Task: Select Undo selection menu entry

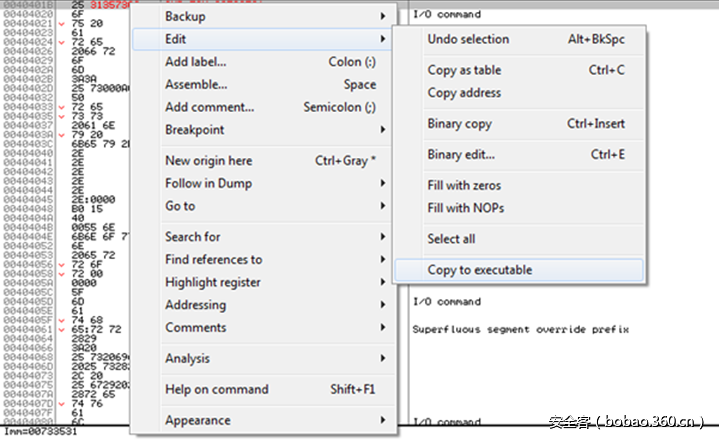Action: tap(468, 39)
